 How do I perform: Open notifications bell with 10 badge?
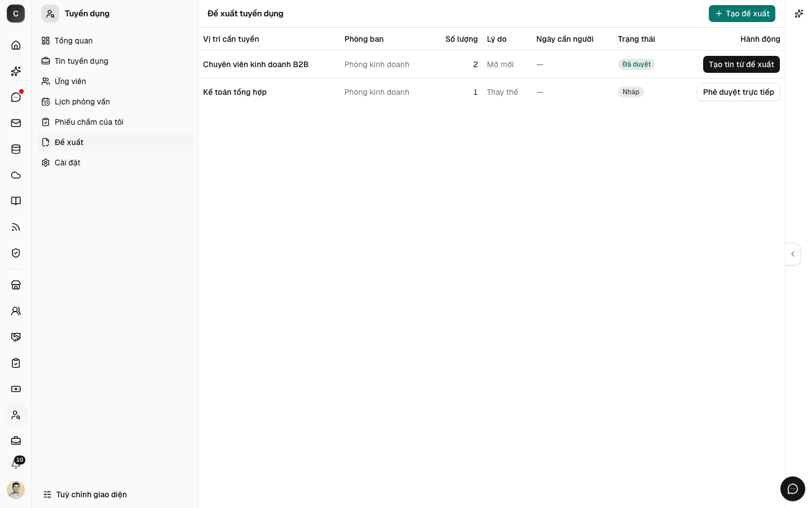coord(16,464)
